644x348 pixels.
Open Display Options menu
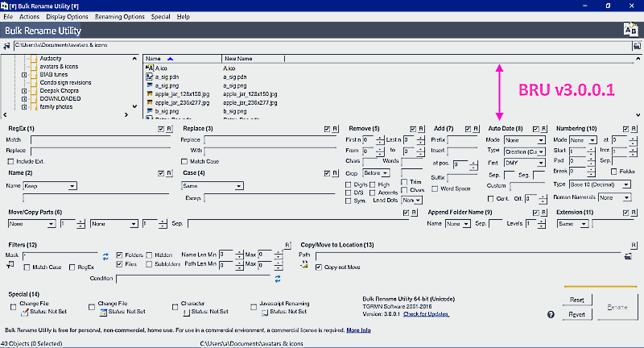[67, 17]
